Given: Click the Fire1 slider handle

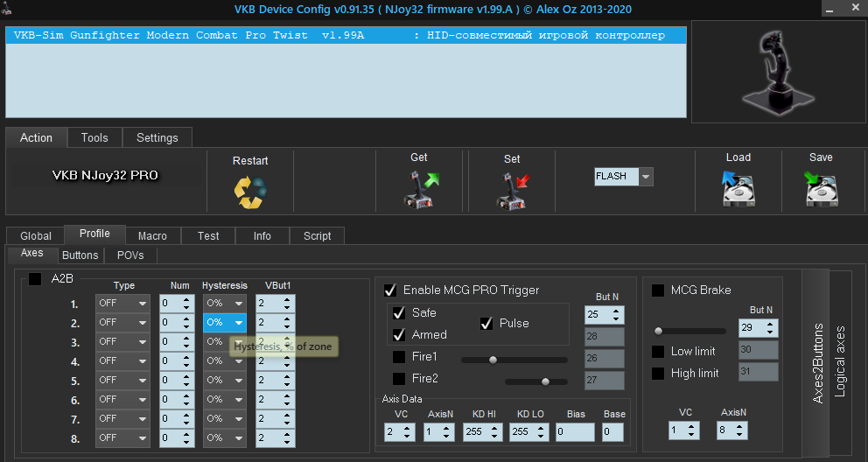Looking at the screenshot, I should point(493,360).
